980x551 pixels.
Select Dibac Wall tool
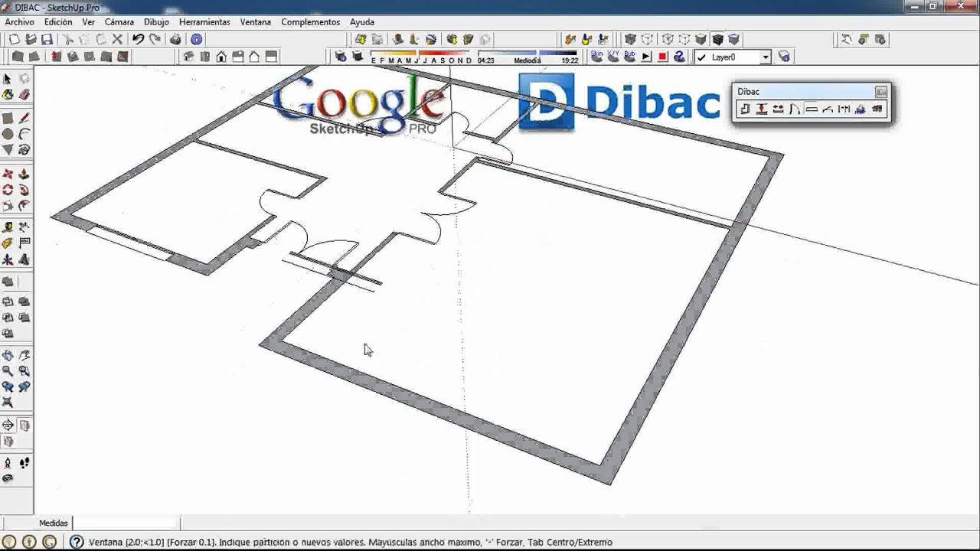745,109
